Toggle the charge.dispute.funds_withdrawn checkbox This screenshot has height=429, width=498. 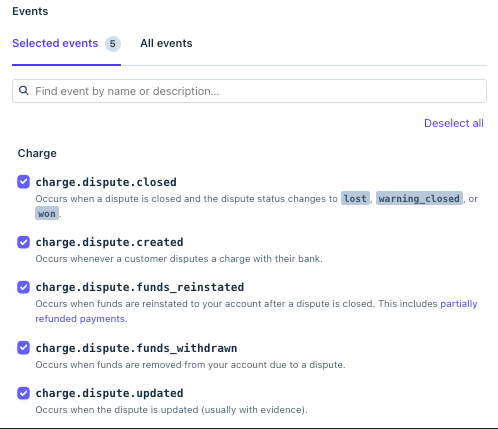point(23,348)
